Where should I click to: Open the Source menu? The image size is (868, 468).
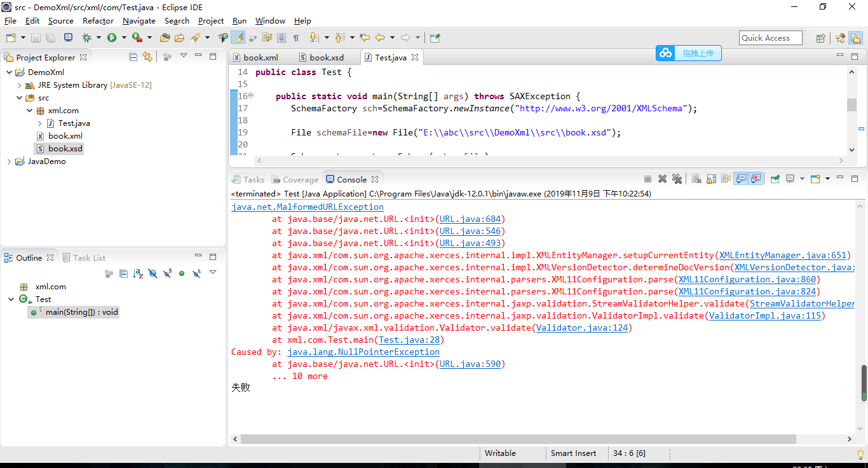pyautogui.click(x=61, y=20)
